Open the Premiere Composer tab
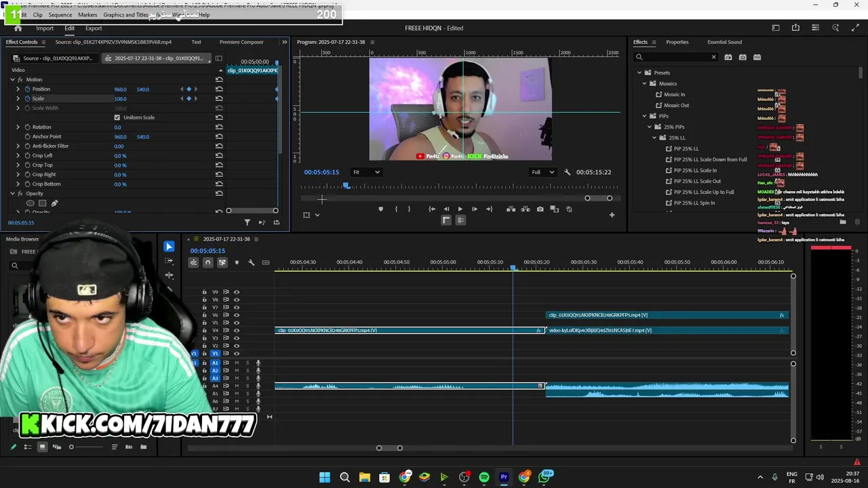The image size is (868, 488). (x=241, y=42)
